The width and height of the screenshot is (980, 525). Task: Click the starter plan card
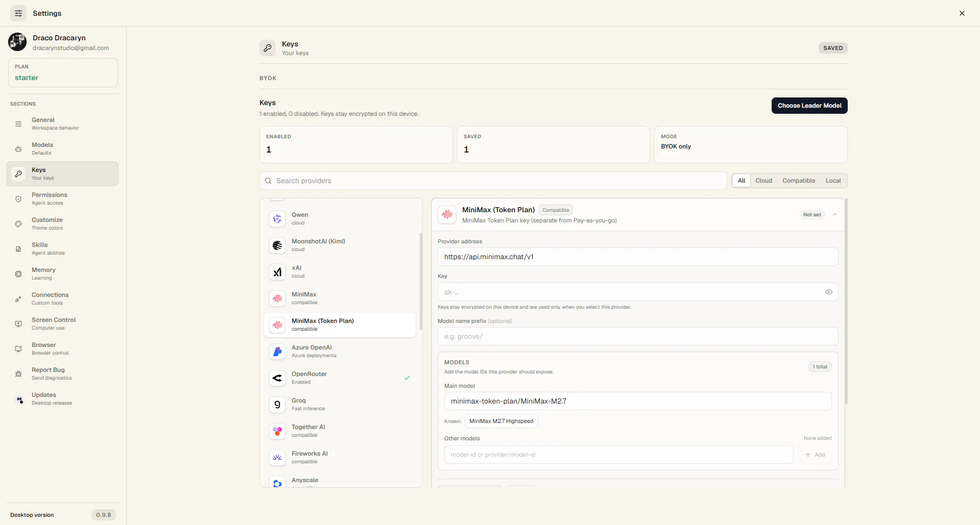point(63,72)
